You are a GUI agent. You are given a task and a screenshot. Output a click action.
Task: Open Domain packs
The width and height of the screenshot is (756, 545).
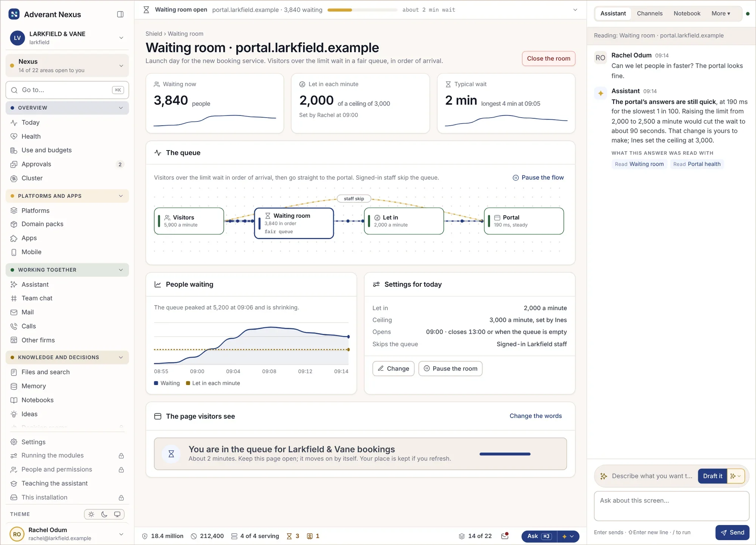pos(67,224)
